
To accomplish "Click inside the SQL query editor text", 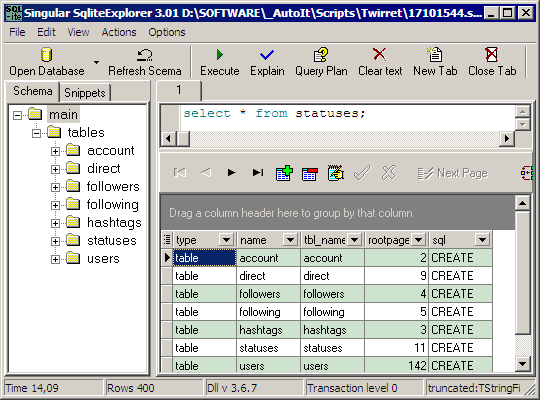I will [x=274, y=113].
